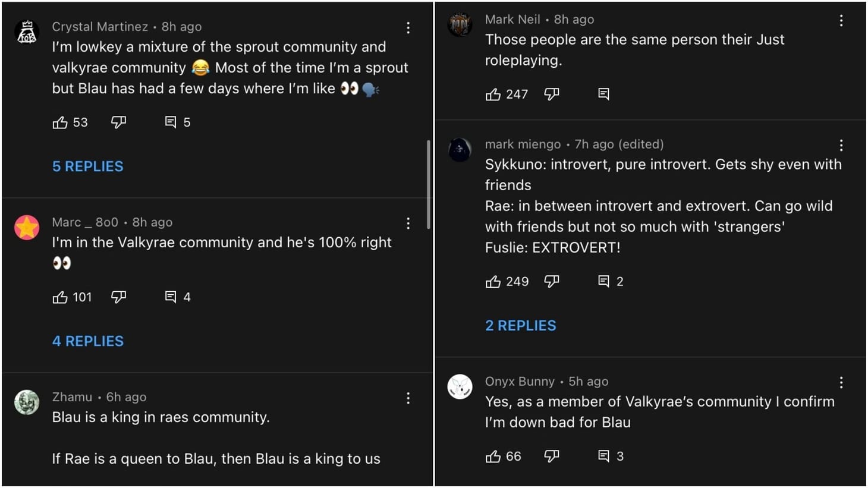Like Crystal Martinez's comment
This screenshot has height=488, width=868.
[61, 122]
